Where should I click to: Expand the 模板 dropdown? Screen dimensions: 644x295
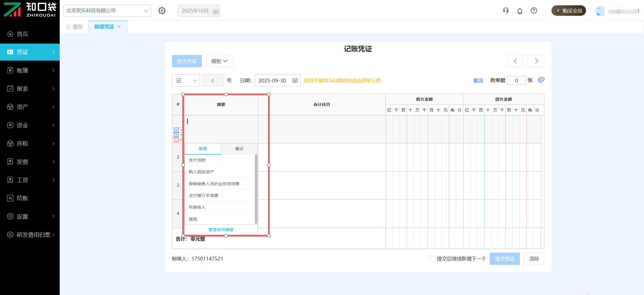coord(219,61)
